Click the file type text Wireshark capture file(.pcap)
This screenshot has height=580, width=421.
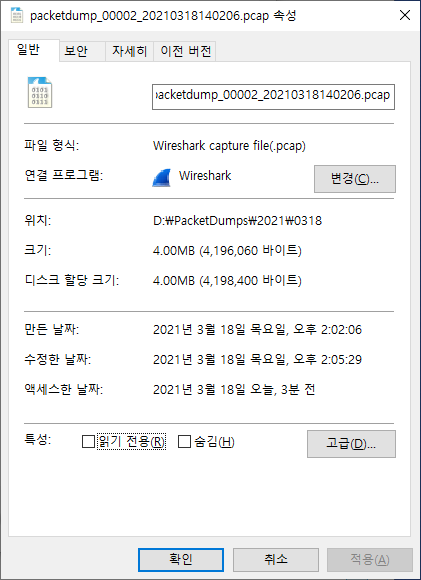click(229, 146)
